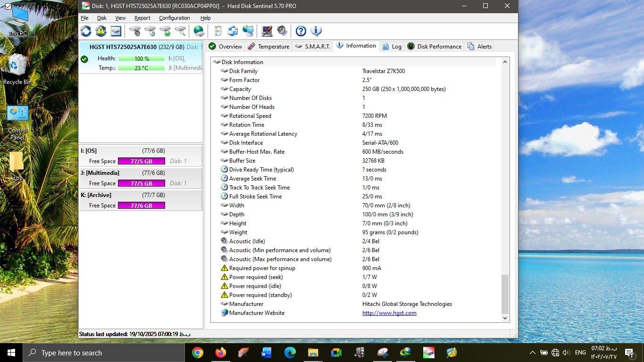Click the refresh with warning sign icon

tap(101, 31)
